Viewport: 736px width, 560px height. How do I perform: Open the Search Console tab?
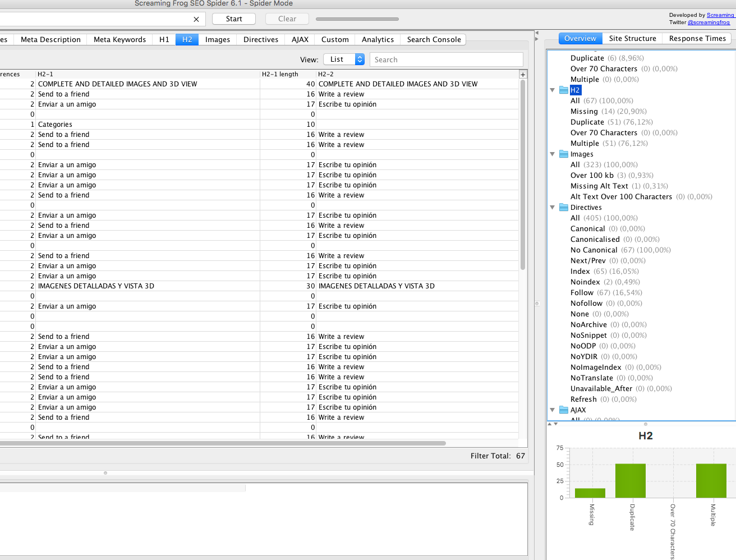pos(434,40)
